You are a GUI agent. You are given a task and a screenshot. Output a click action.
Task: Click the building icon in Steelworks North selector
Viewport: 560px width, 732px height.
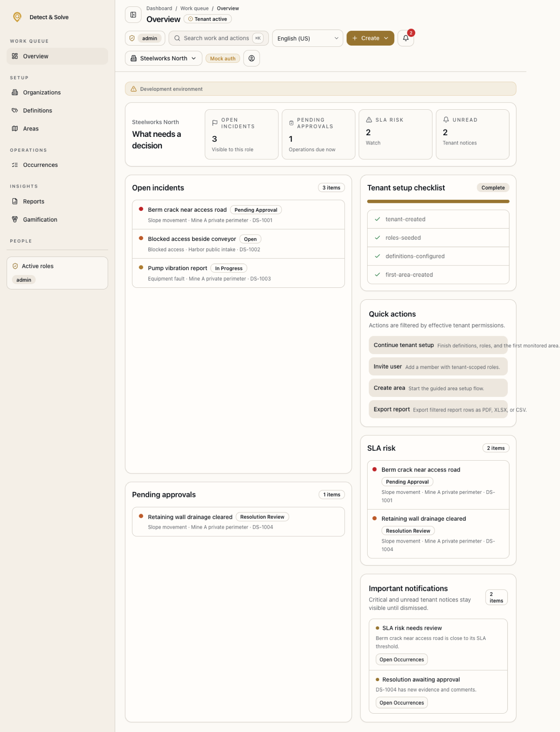[134, 58]
